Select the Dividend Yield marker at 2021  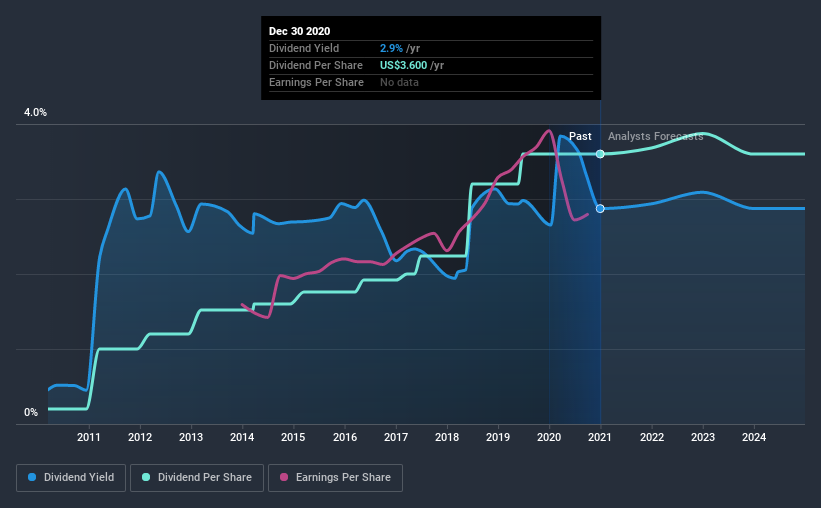click(x=601, y=208)
